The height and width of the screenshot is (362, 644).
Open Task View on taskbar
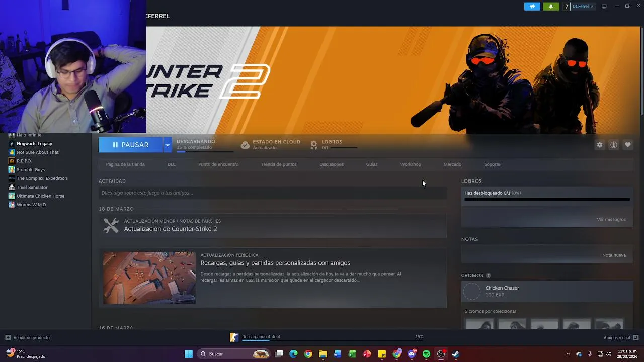[x=279, y=354]
